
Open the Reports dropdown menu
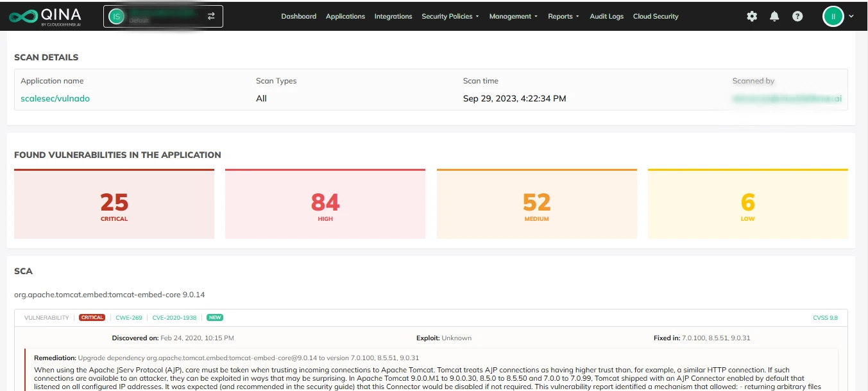point(563,17)
